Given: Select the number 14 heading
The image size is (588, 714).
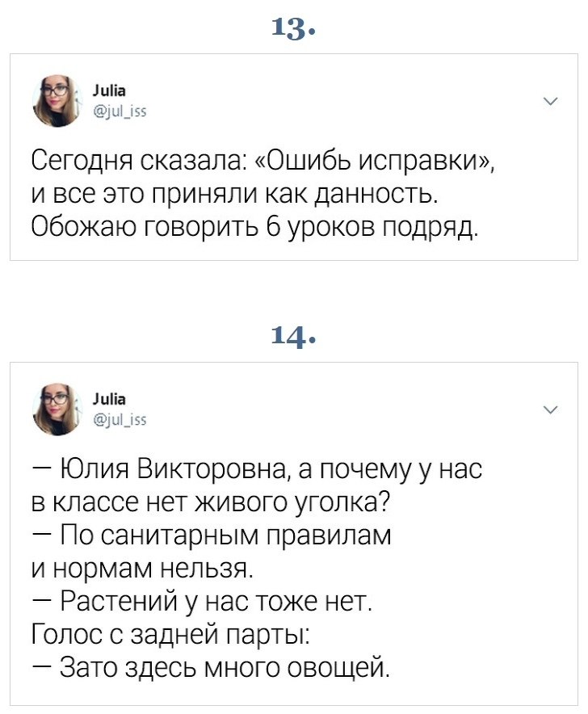Looking at the screenshot, I should tap(293, 337).
